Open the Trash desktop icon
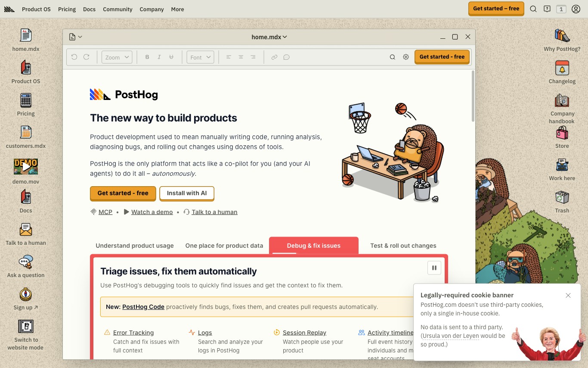 (562, 197)
